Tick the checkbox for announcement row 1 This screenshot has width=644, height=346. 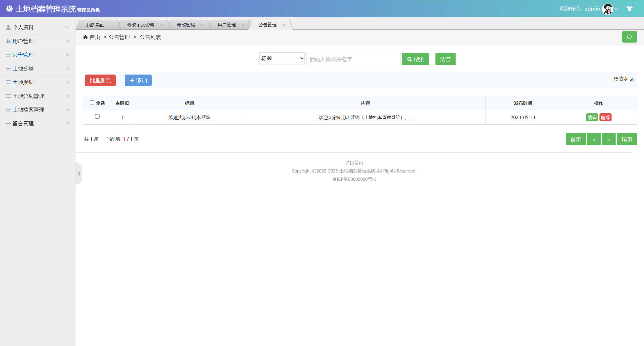click(97, 117)
